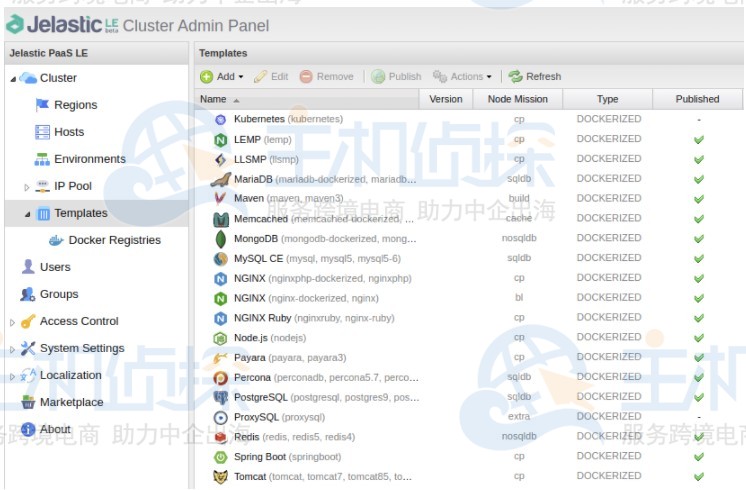Image resolution: width=746 pixels, height=490 pixels.
Task: Expand the Localization arrow
Action: click(x=12, y=377)
